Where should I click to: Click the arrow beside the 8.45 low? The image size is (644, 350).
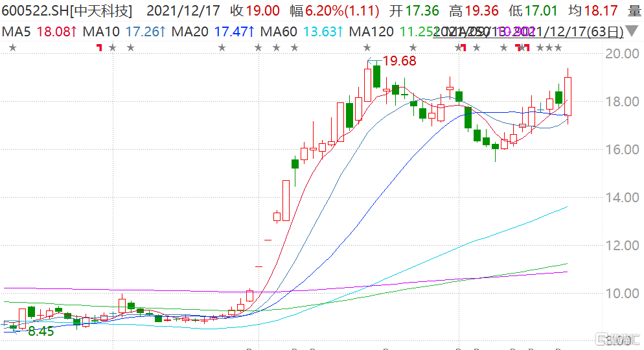pyautogui.click(x=19, y=331)
